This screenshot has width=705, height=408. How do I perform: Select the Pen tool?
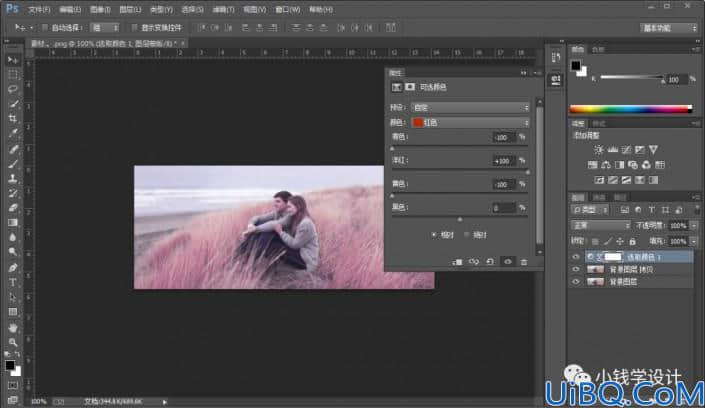tap(13, 268)
